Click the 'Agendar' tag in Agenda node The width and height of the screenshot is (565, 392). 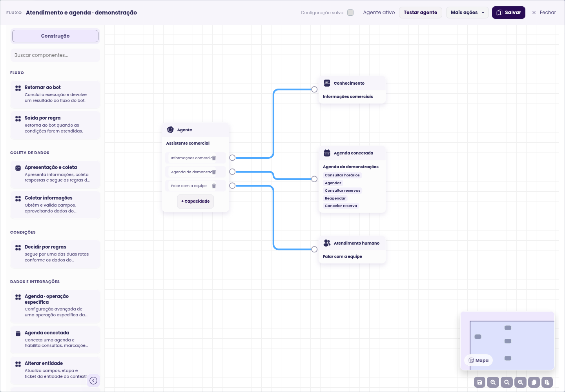click(333, 183)
